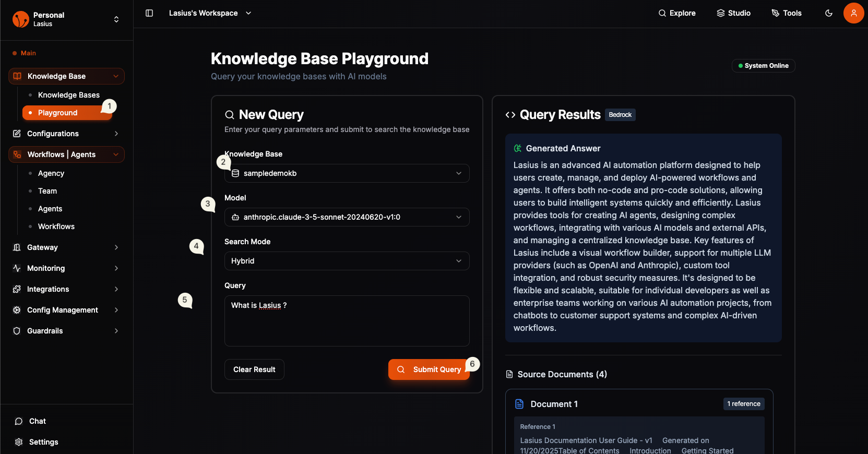This screenshot has height=454, width=868.
Task: Click the Reference 1 label
Action: click(x=538, y=427)
